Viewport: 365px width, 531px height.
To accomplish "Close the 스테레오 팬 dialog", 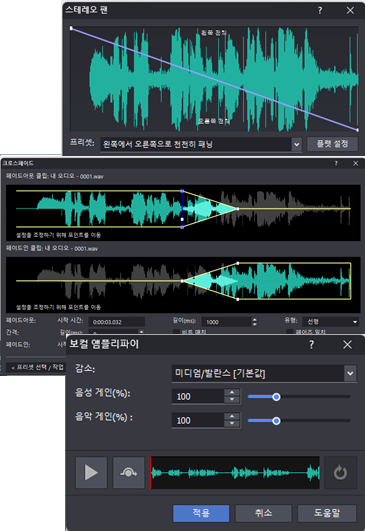I will click(x=350, y=10).
